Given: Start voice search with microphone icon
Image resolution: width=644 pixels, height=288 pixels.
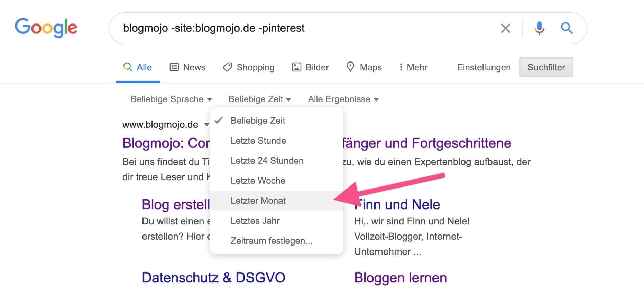Looking at the screenshot, I should click(539, 28).
